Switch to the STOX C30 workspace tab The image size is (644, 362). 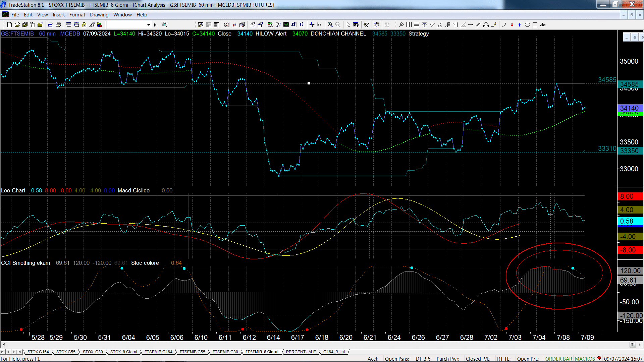click(x=93, y=352)
